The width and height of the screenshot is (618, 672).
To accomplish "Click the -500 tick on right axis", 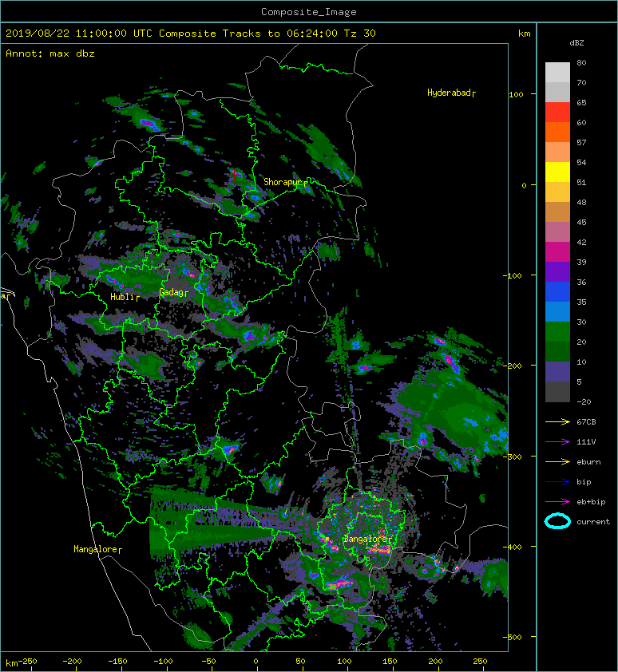I will coord(513,638).
